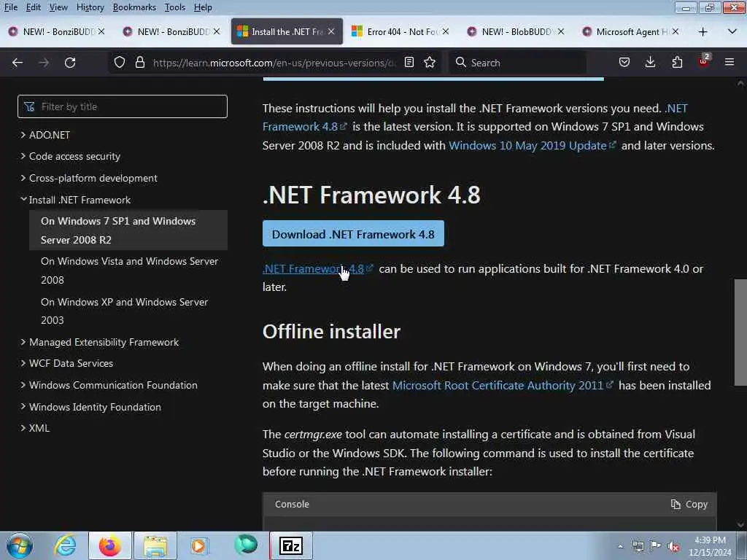This screenshot has height=560, width=747.
Task: Open Windows Media Player taskbar icon
Action: pyautogui.click(x=198, y=545)
